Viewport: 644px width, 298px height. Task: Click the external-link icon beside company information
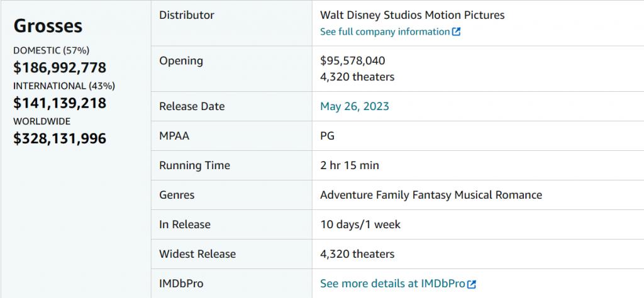pyautogui.click(x=457, y=32)
